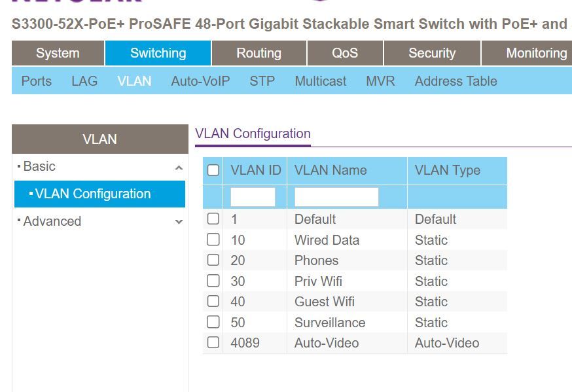Open the System main tab

58,53
